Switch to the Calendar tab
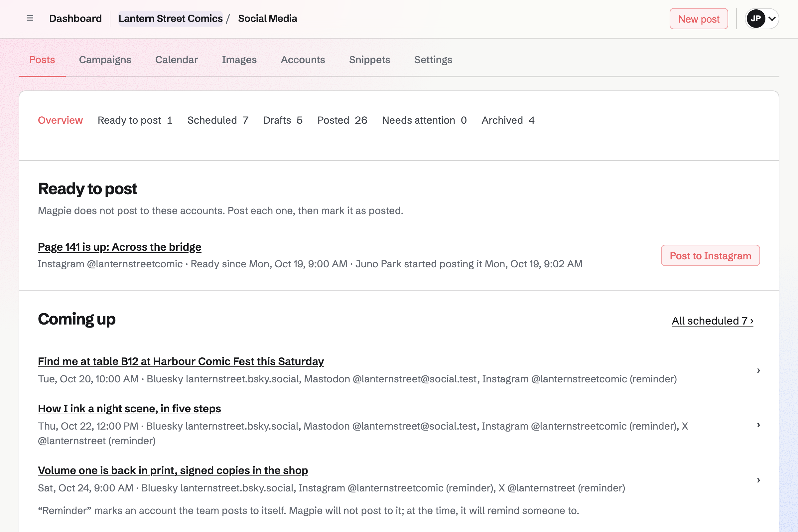The height and width of the screenshot is (532, 798). click(177, 60)
